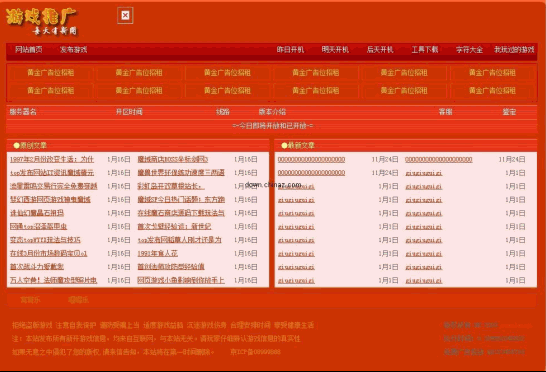Open the 发布游戏 nav item
This screenshot has height=372, width=546.
(73, 50)
